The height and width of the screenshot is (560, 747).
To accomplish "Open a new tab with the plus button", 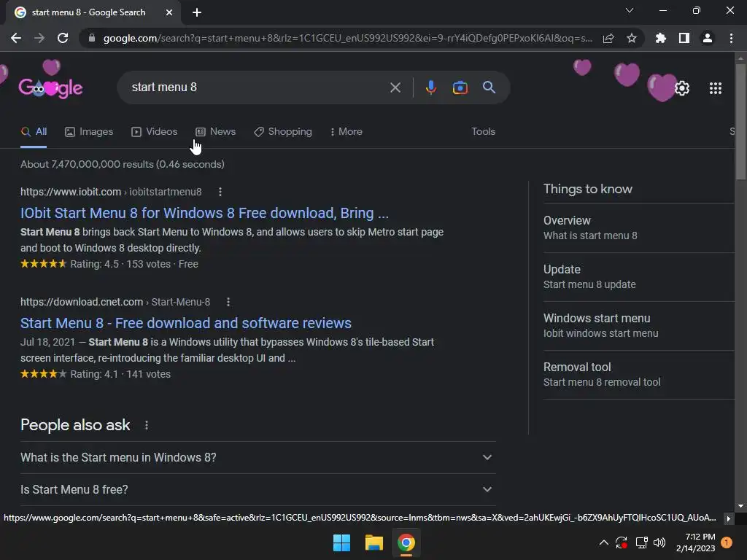I will pos(197,12).
